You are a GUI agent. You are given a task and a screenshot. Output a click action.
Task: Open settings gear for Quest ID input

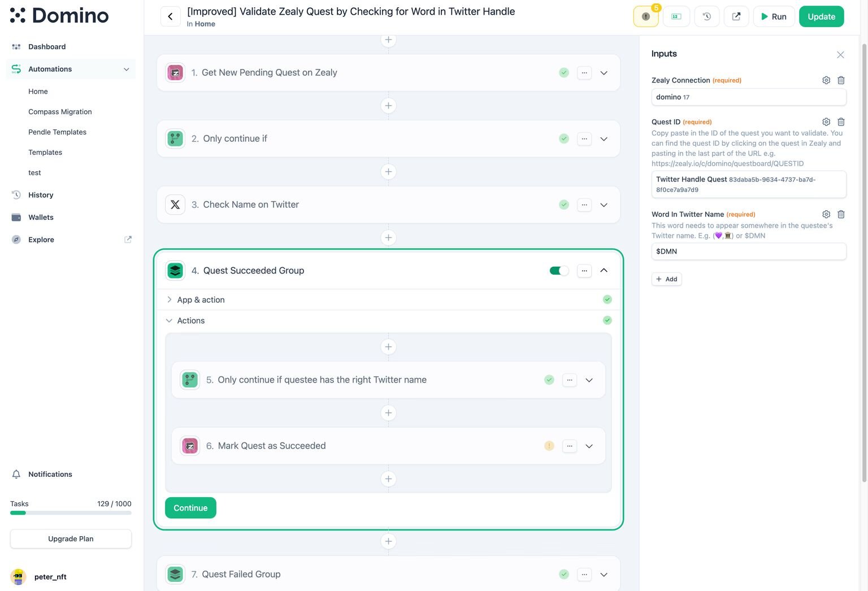point(826,122)
